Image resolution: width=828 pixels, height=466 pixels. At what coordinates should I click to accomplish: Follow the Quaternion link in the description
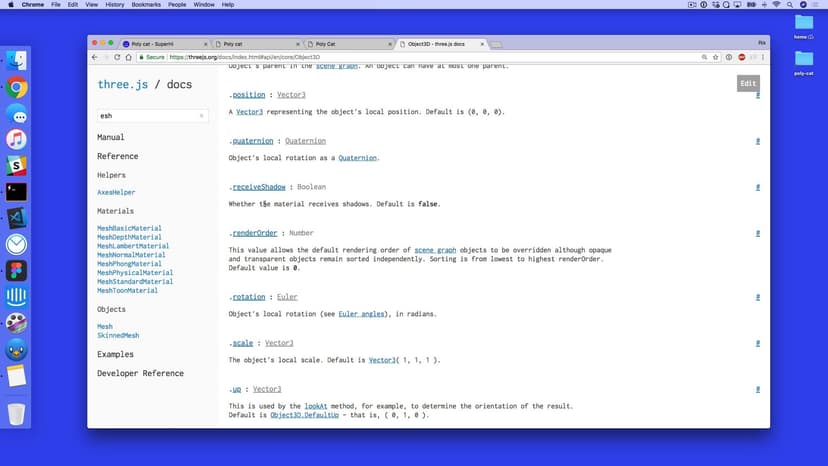[359, 158]
